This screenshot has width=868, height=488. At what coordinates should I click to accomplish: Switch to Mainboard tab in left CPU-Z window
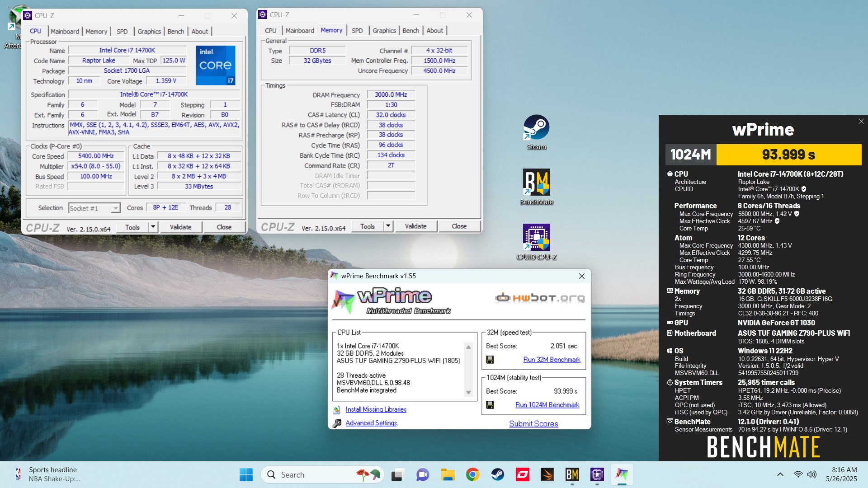[x=65, y=31]
